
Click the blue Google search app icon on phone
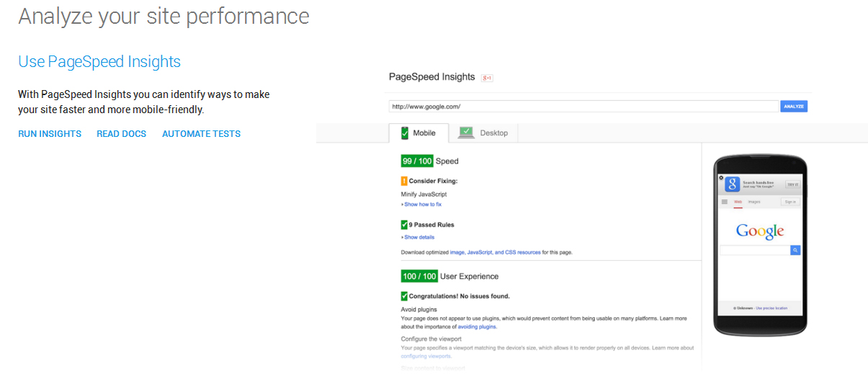coord(732,184)
